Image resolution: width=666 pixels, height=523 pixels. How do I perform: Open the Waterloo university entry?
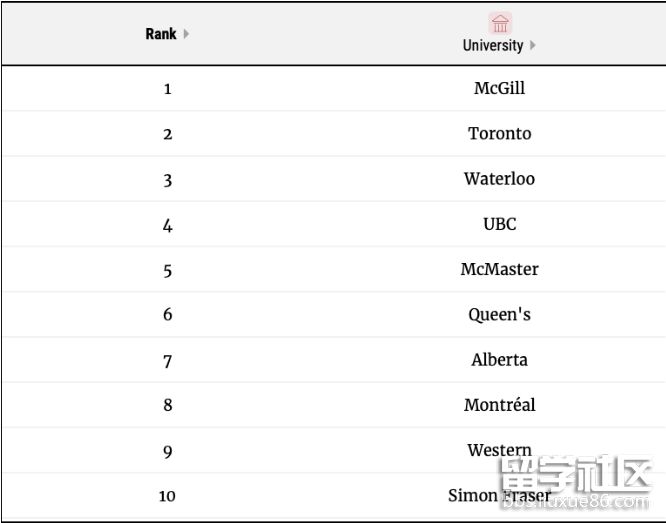[x=499, y=179]
